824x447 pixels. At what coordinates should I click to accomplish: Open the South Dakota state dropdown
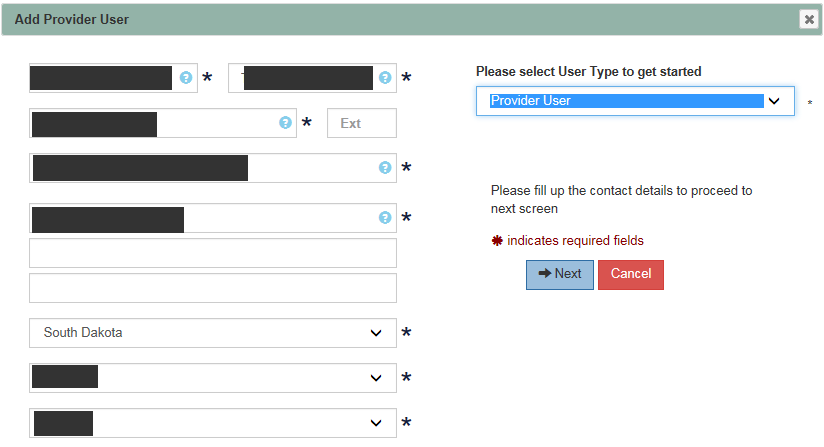click(x=213, y=332)
